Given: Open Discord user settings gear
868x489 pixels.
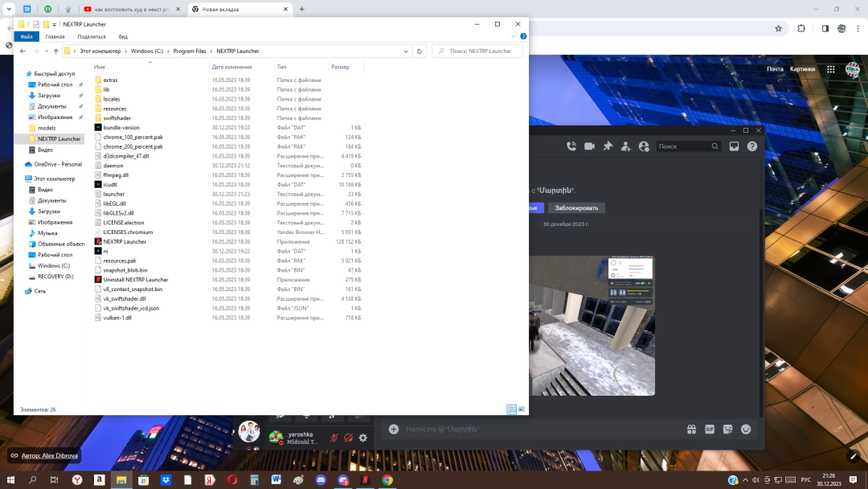Looking at the screenshot, I should pyautogui.click(x=363, y=438).
